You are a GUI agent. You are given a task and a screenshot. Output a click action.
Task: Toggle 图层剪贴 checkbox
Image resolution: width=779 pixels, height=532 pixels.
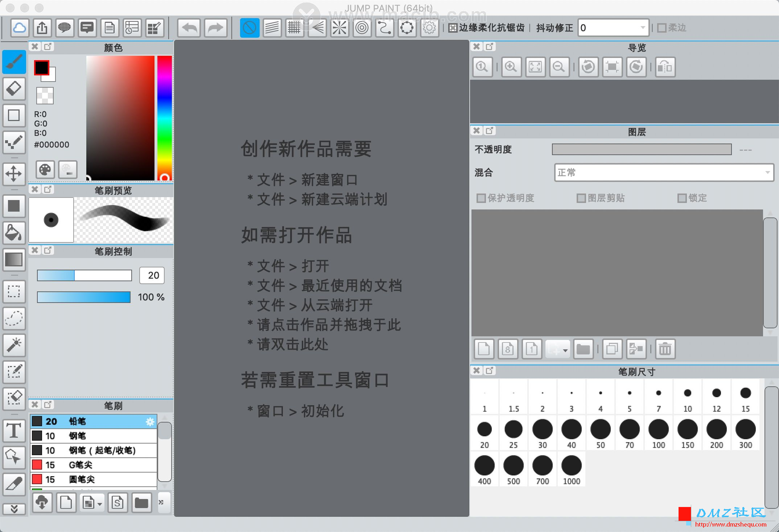[x=581, y=198]
